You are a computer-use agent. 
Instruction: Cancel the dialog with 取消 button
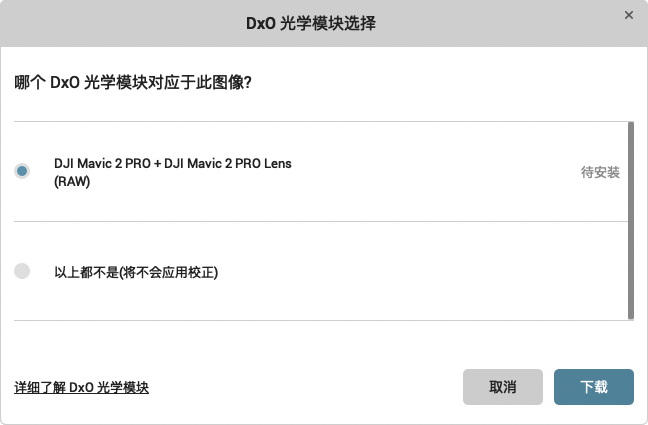[x=503, y=387]
